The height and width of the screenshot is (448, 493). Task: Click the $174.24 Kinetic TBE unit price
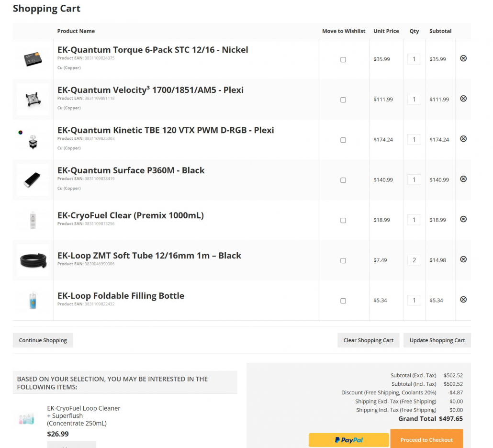[x=383, y=140]
